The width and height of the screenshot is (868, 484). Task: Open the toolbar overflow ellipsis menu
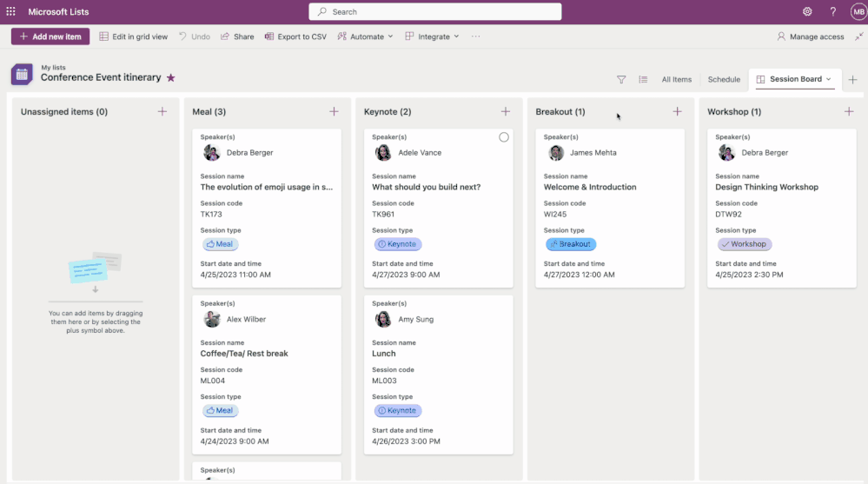click(475, 36)
